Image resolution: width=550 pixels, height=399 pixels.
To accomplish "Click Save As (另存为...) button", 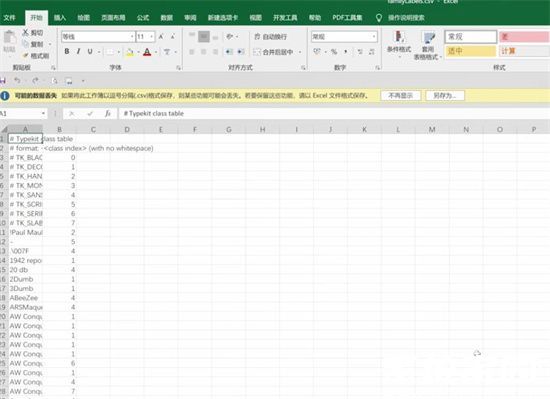I will coord(445,95).
